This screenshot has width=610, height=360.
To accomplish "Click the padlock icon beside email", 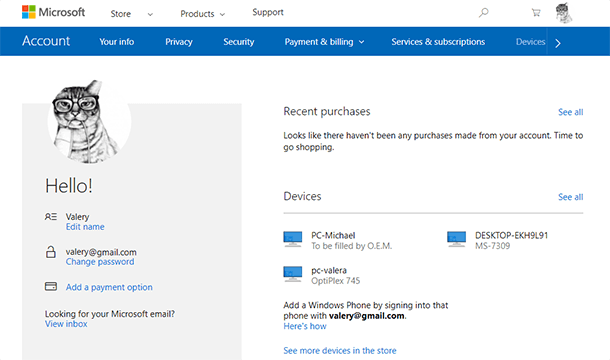I will pyautogui.click(x=51, y=252).
